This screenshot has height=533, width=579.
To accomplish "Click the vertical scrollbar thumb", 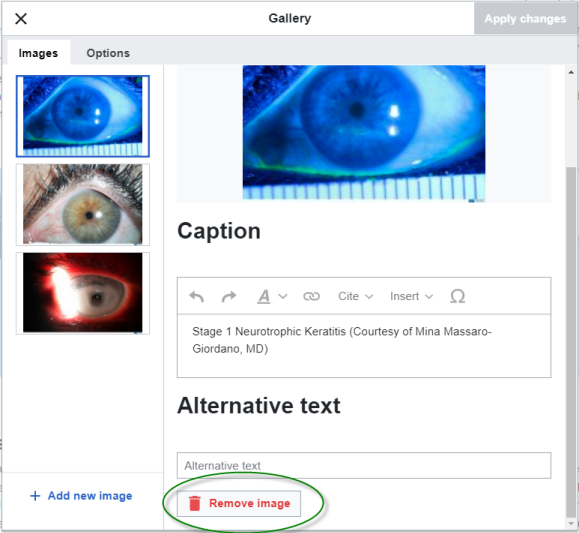I will tap(571, 342).
